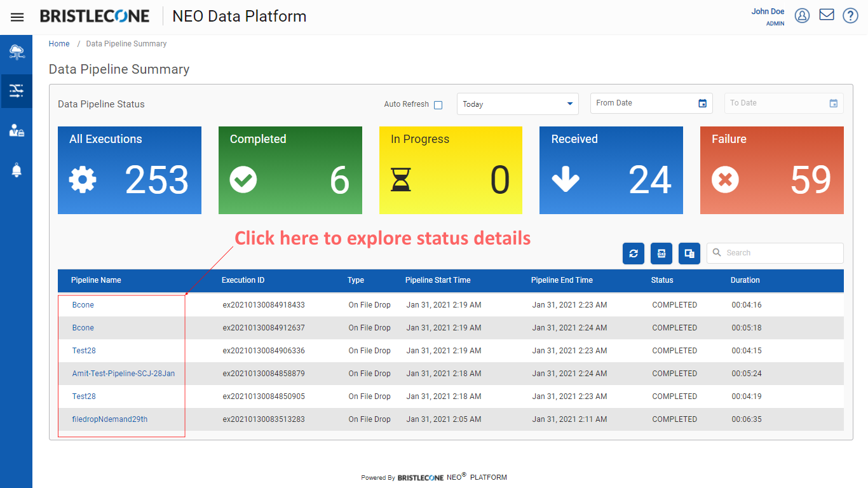868x488 pixels.
Task: Click the Bristlecone logo in header
Action: click(x=95, y=17)
